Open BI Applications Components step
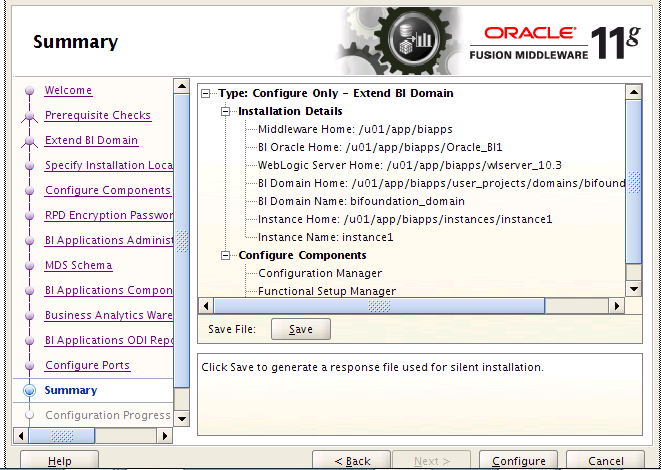The height and width of the screenshot is (470, 661). (x=109, y=290)
